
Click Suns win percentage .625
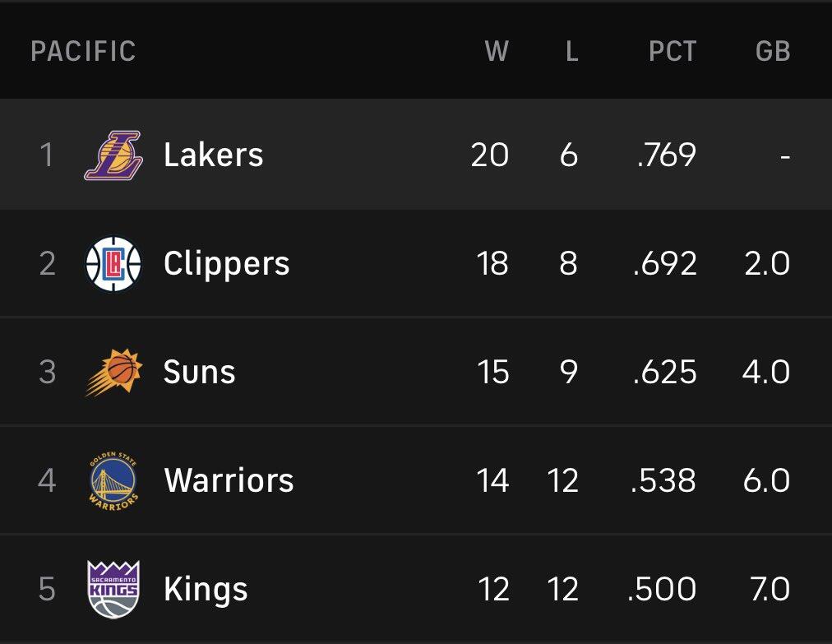[666, 373]
